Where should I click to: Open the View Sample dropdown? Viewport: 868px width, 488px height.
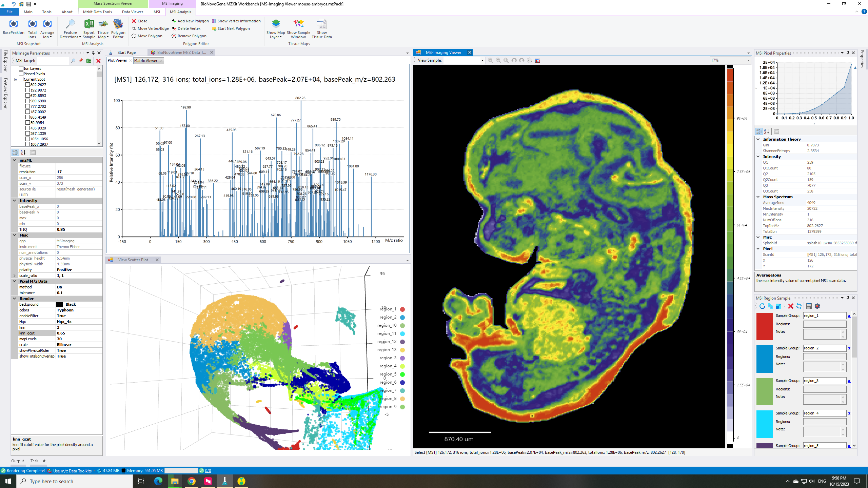[x=482, y=60]
